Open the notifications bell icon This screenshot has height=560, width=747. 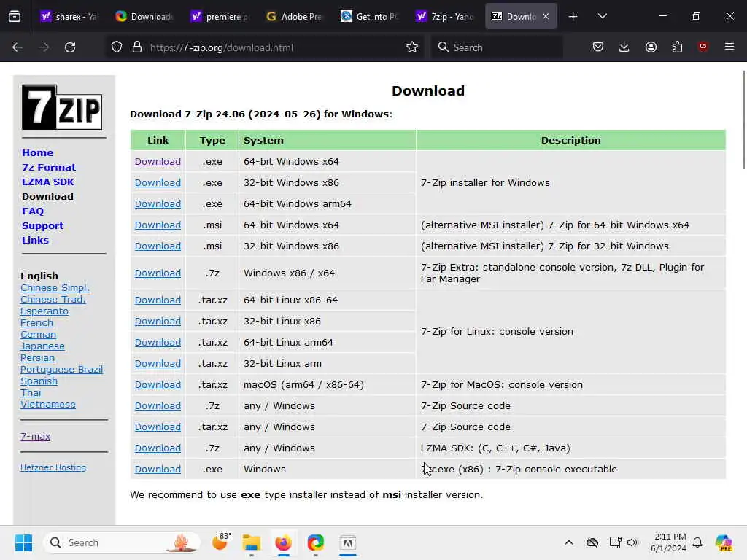point(697,542)
